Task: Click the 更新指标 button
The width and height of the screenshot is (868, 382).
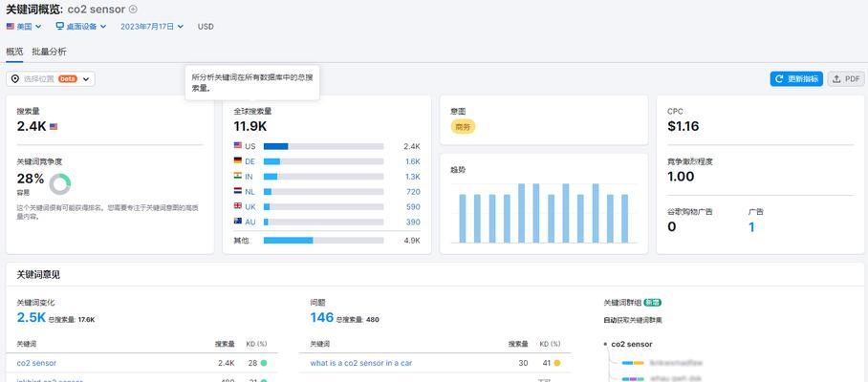Action: pyautogui.click(x=796, y=79)
